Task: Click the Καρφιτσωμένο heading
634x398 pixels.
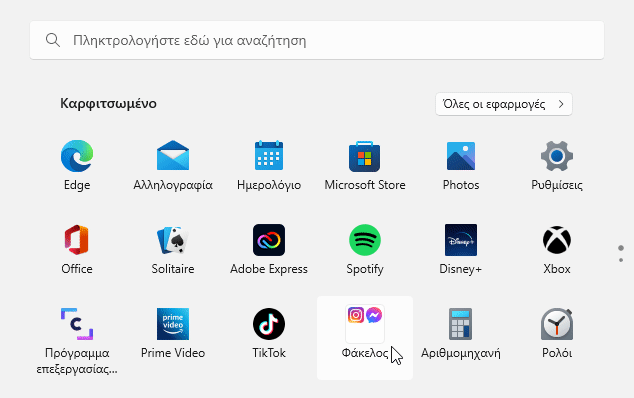Action: (x=108, y=104)
